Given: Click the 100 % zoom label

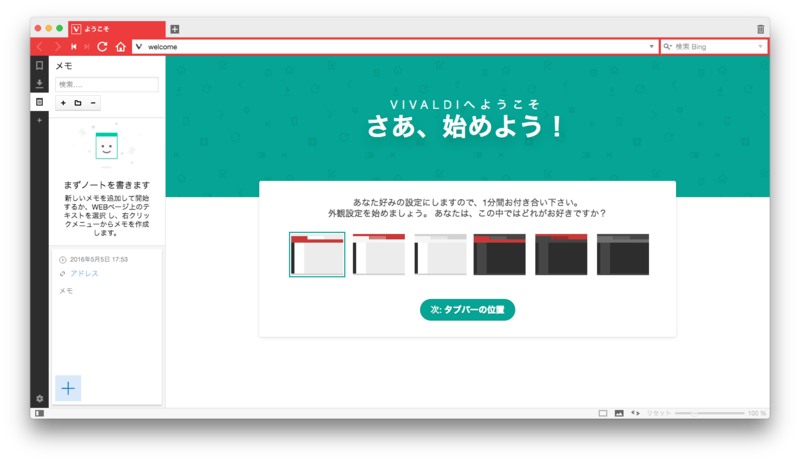Looking at the screenshot, I should pyautogui.click(x=757, y=413).
